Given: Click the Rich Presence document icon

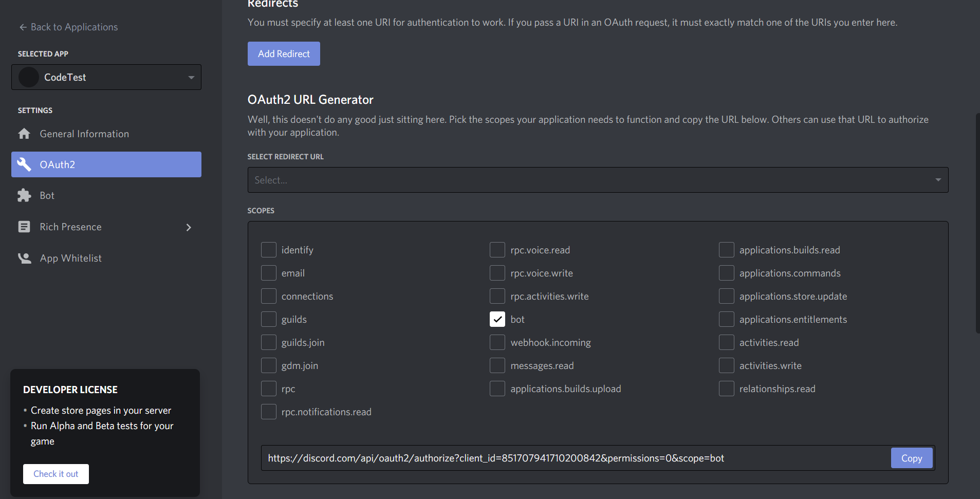Looking at the screenshot, I should pos(24,227).
